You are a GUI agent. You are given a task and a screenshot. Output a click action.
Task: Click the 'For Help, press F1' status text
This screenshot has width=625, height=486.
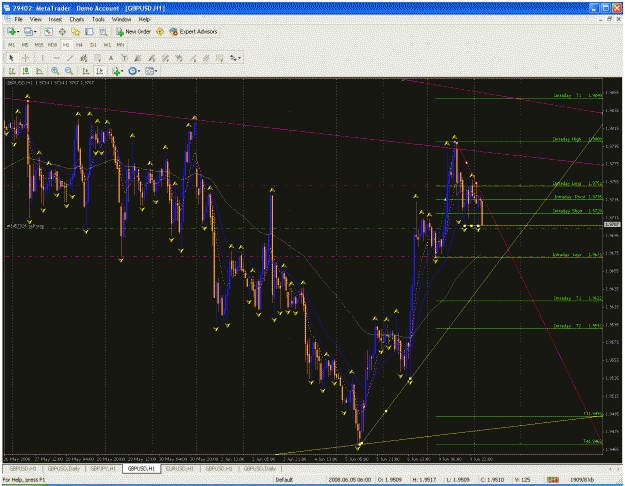[24, 480]
